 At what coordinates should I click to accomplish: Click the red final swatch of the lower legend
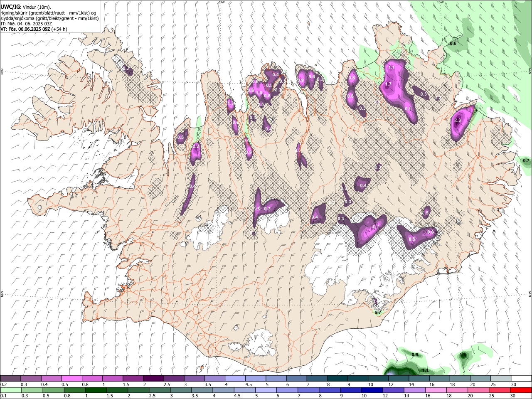(521, 390)
